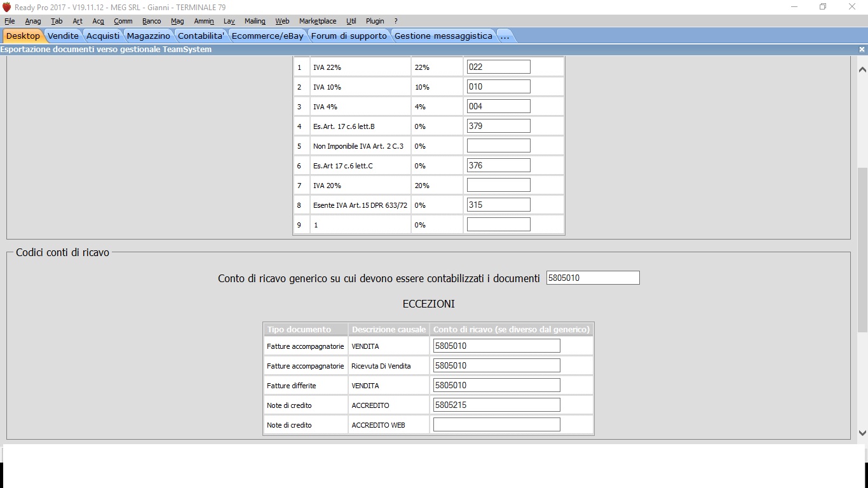Click the Ricevuta Di Vendita conto field
Image resolution: width=868 pixels, height=488 pixels.
[496, 365]
